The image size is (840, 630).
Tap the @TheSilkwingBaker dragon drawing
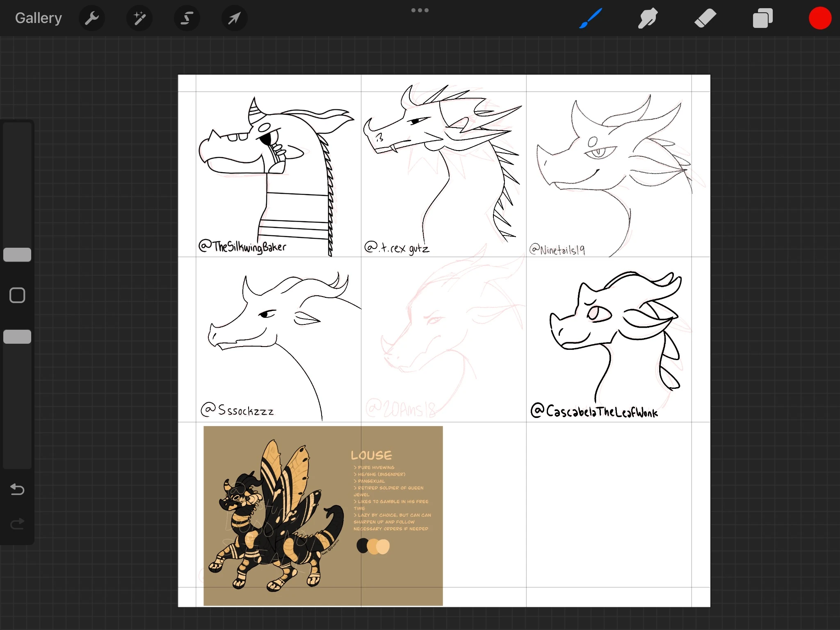tap(271, 164)
